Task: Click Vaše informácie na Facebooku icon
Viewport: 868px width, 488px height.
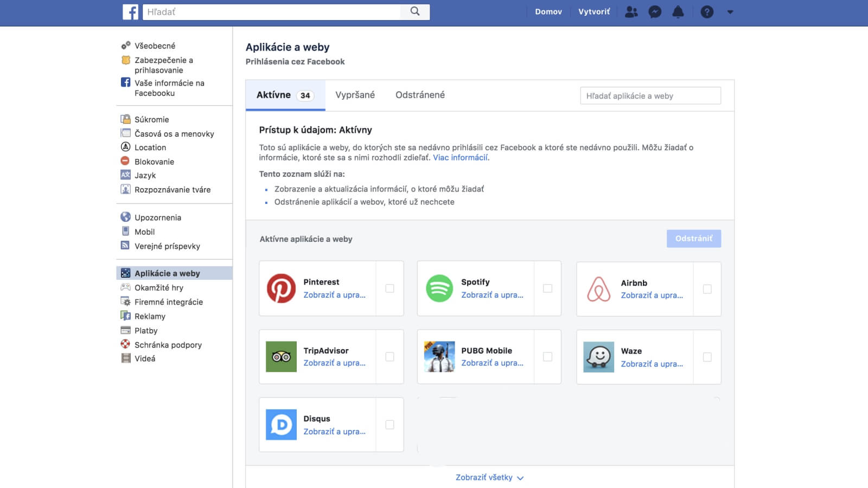Action: point(126,82)
